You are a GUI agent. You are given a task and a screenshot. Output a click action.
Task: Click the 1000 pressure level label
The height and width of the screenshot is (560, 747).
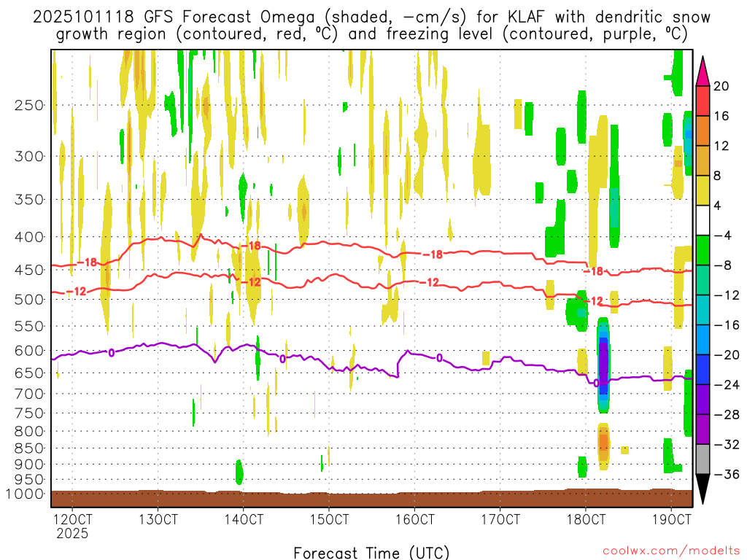pyautogui.click(x=26, y=494)
